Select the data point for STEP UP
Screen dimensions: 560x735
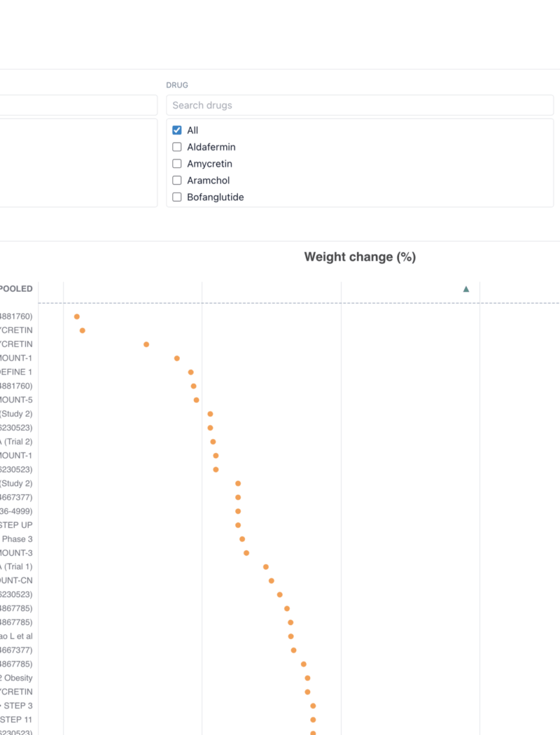tap(238, 525)
